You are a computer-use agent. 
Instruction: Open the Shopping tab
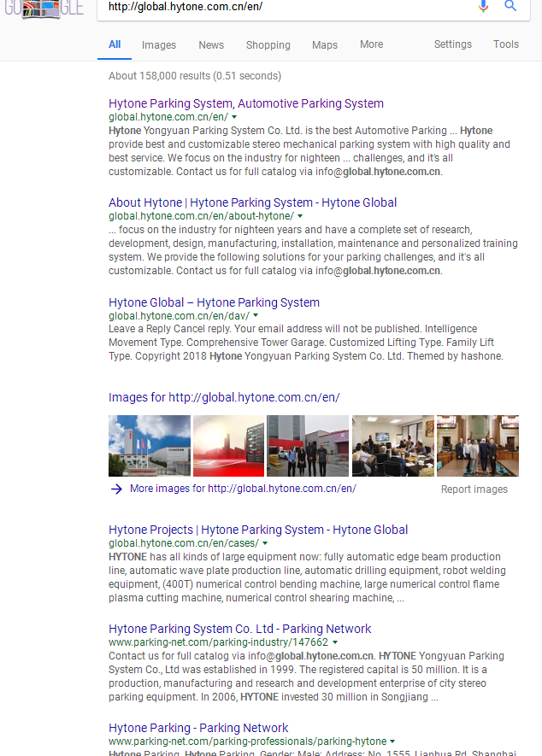coord(268,44)
